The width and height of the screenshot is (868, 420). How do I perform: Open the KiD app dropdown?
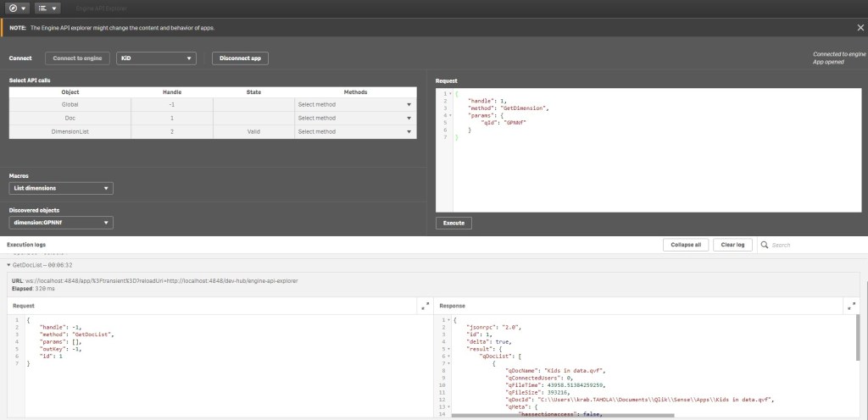(x=156, y=58)
